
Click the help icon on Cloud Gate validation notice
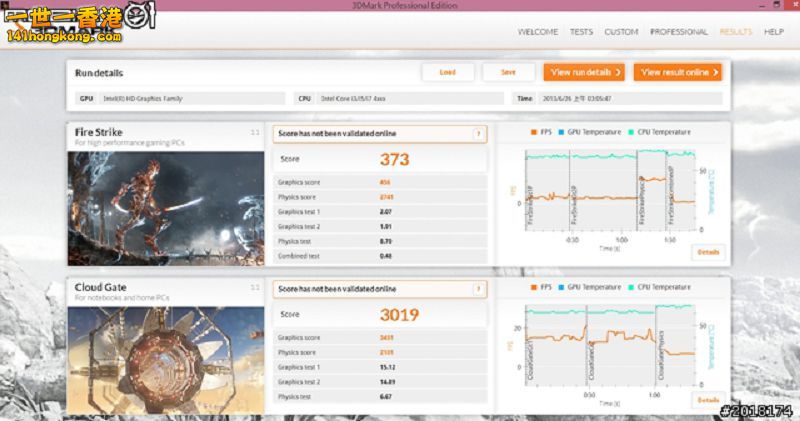pyautogui.click(x=478, y=289)
